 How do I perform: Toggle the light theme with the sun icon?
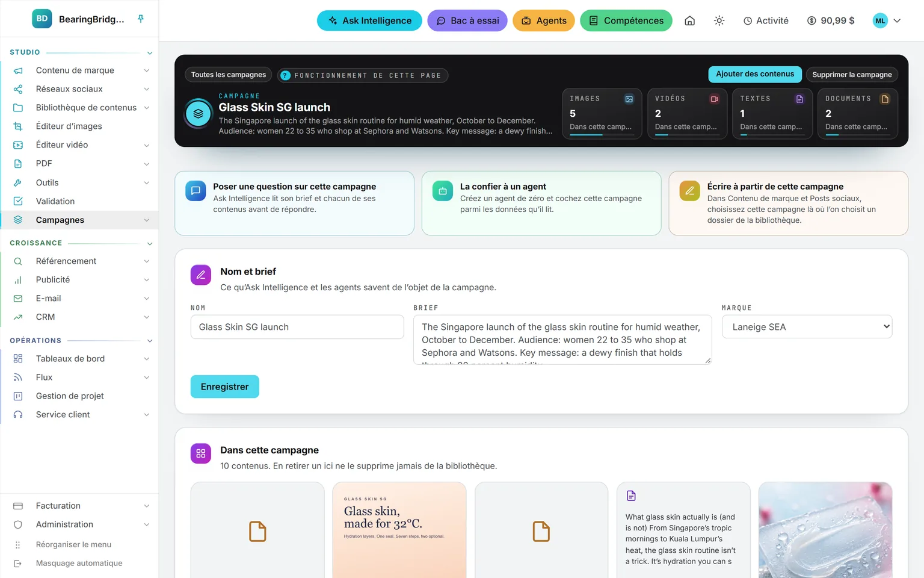point(719,20)
